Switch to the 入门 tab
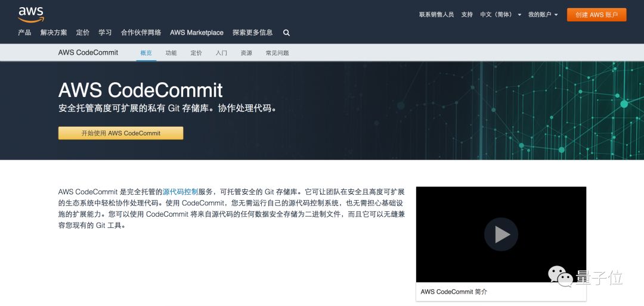The height and width of the screenshot is (306, 644). (221, 53)
